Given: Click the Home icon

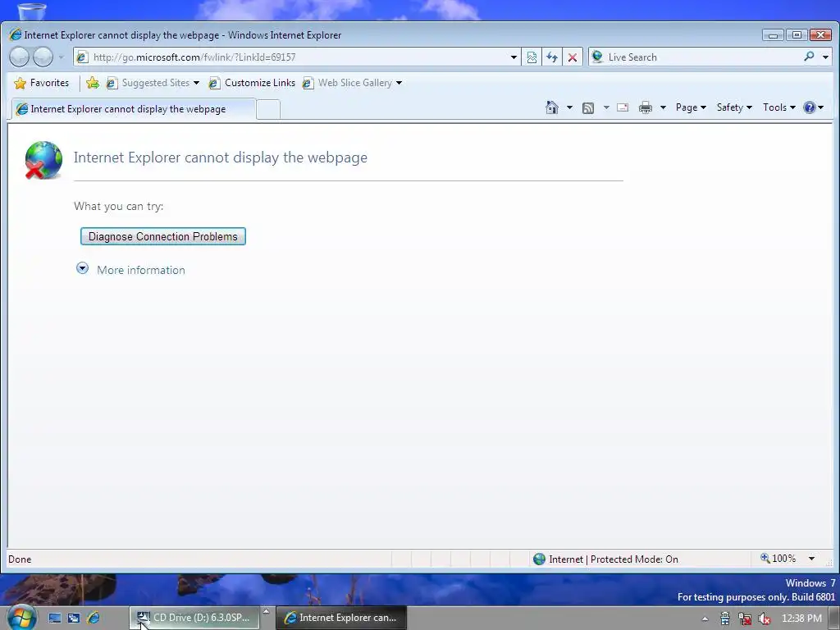Looking at the screenshot, I should pyautogui.click(x=552, y=107).
